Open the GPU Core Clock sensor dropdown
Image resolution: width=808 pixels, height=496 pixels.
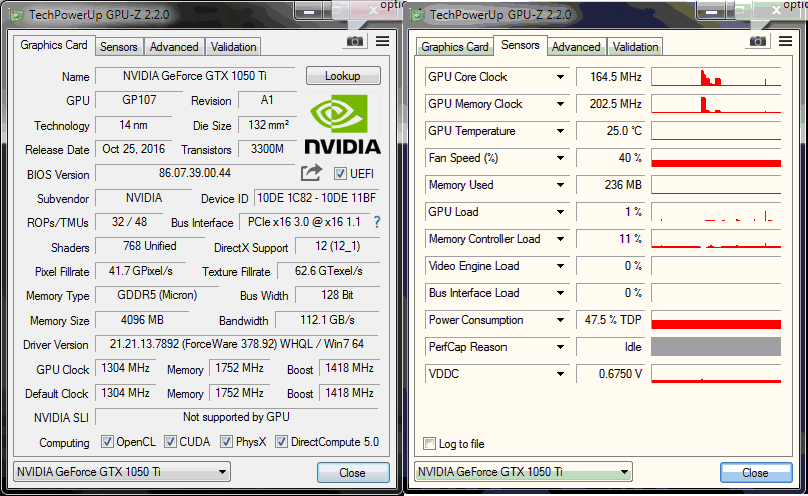560,77
